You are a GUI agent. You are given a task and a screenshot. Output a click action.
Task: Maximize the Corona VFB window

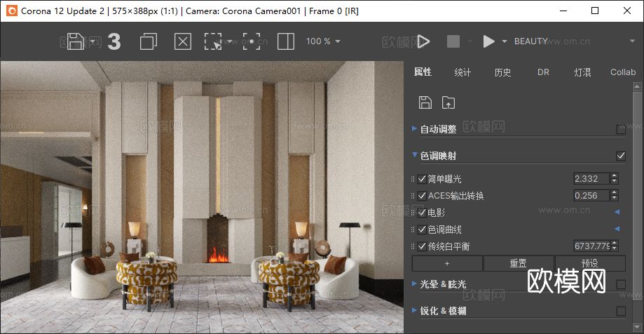(595, 11)
